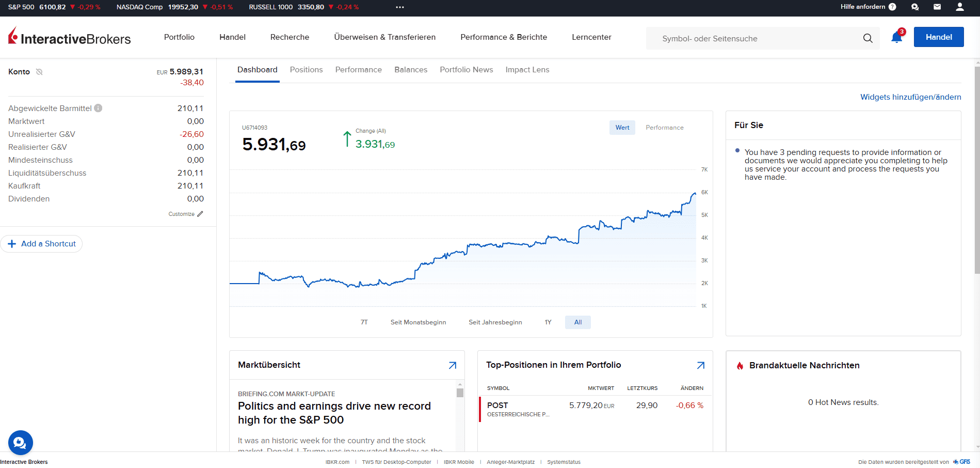This screenshot has width=980, height=468.
Task: Click the plus icon of Add a Shortcut
Action: [x=12, y=244]
